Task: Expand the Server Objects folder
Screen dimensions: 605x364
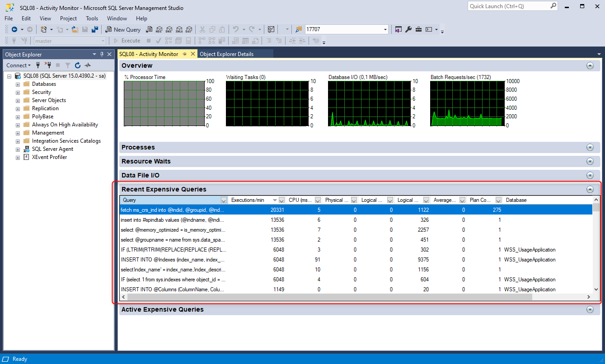Action: tap(18, 100)
